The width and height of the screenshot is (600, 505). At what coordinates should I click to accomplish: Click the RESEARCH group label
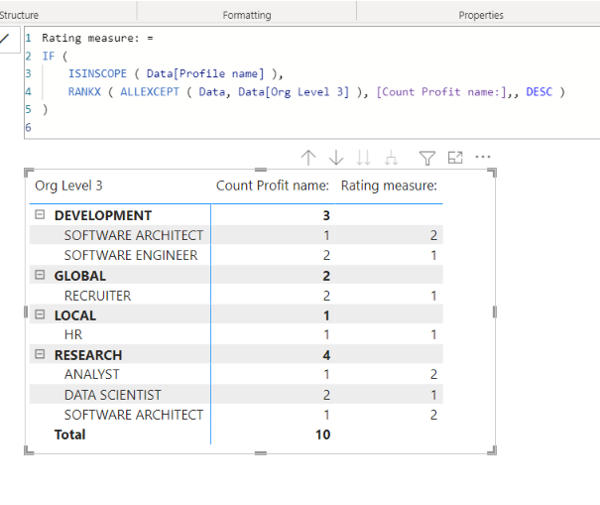pos(88,355)
